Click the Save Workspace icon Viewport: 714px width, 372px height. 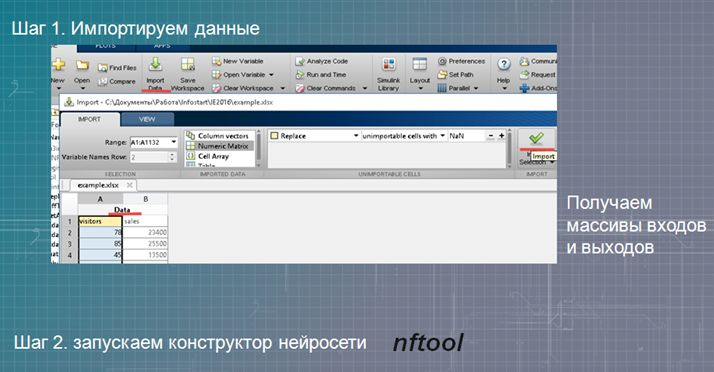coord(188,64)
